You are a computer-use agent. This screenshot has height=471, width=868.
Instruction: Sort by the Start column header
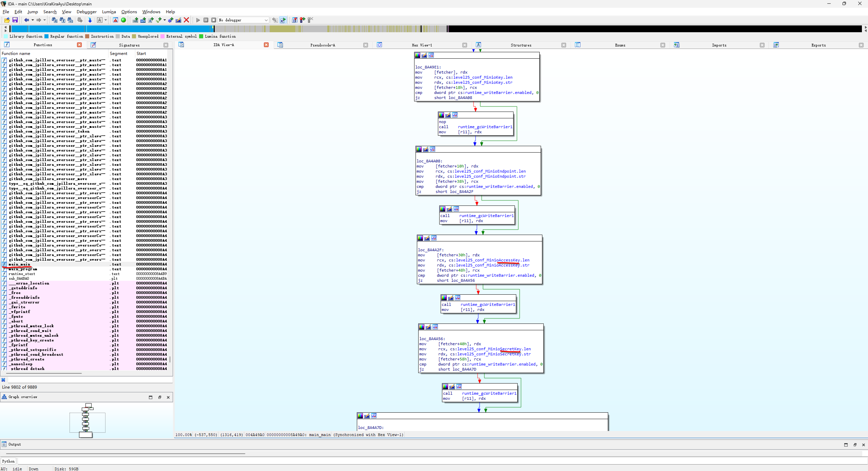151,53
